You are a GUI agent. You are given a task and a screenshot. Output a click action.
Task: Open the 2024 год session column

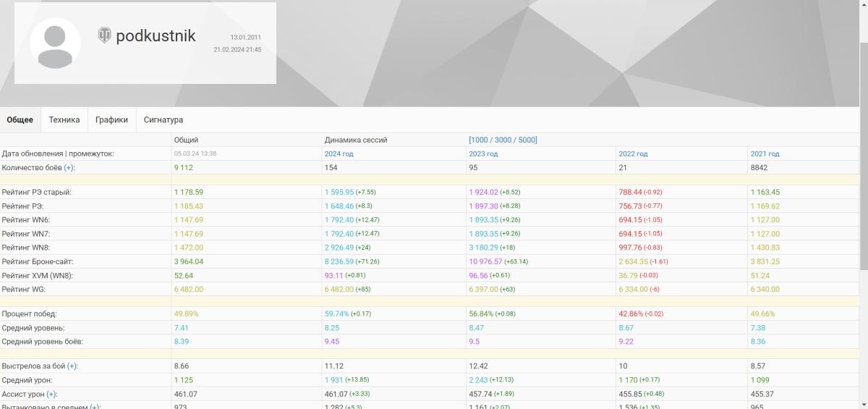tap(339, 153)
